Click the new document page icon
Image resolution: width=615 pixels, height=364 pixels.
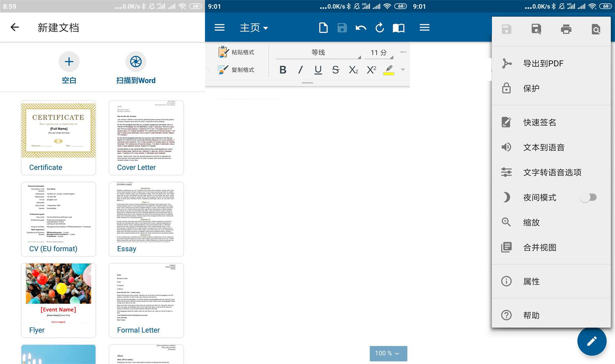(x=323, y=27)
